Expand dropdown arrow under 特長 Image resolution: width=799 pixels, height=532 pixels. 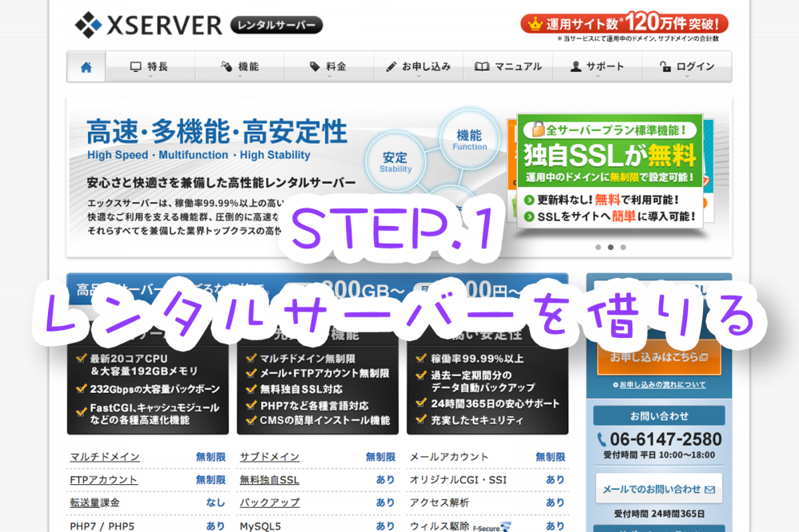pos(150,77)
